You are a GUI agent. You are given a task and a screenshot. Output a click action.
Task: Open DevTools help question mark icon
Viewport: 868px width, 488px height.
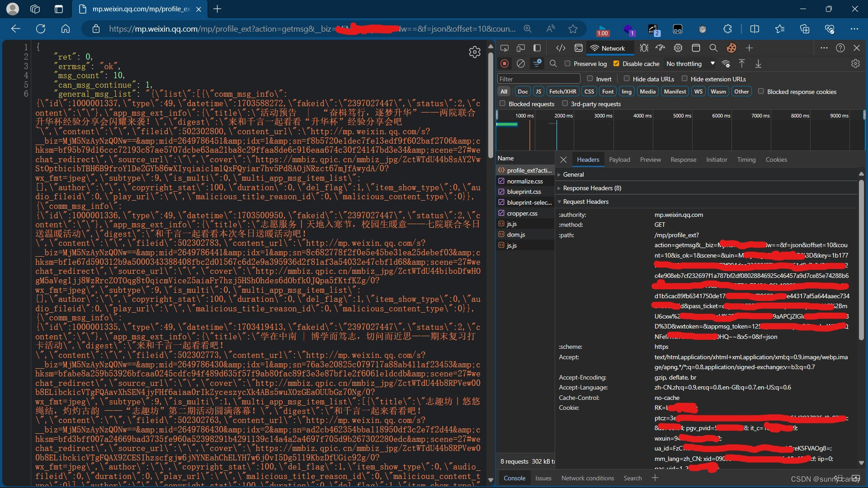pos(840,48)
